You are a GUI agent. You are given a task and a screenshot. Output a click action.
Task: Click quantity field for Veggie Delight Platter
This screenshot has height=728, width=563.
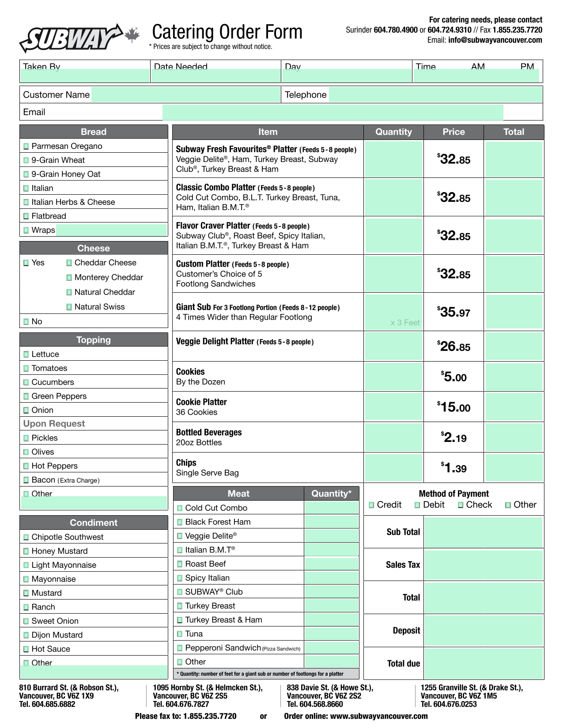point(393,347)
